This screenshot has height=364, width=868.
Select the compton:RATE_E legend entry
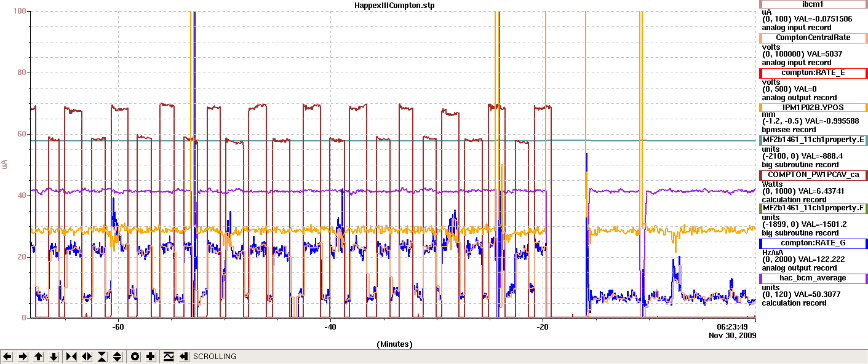coord(812,73)
